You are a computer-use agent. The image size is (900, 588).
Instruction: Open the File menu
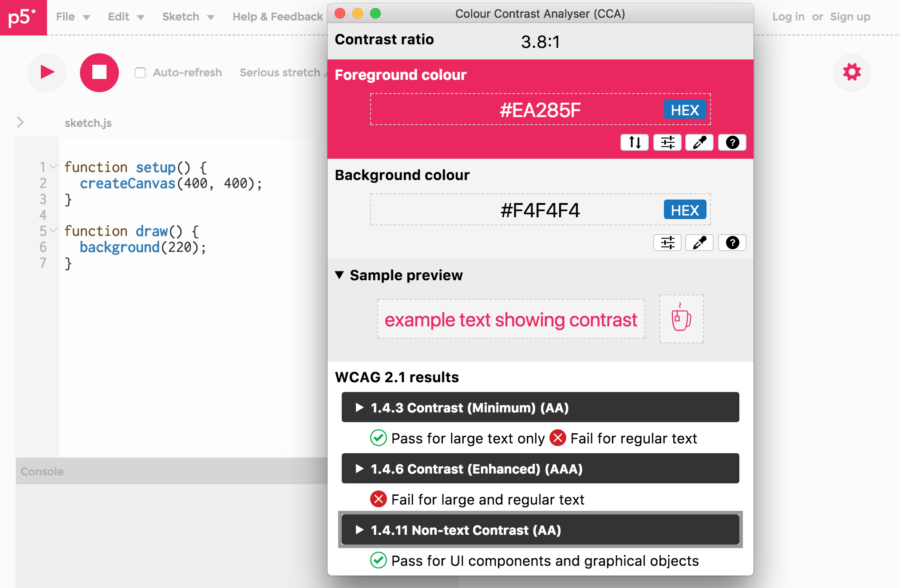coord(73,17)
